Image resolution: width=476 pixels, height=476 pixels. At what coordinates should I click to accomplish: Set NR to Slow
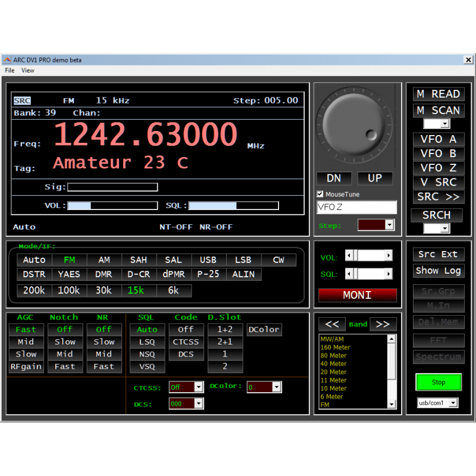(104, 342)
